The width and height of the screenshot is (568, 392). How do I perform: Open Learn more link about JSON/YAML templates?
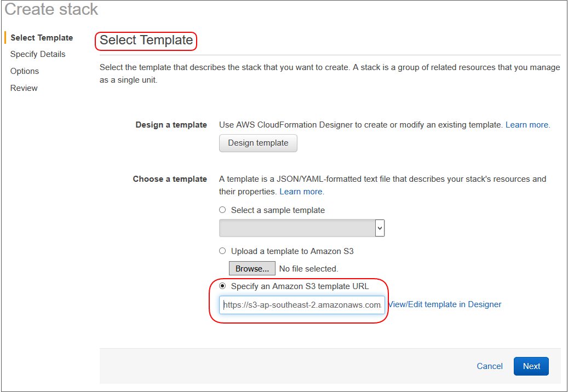[x=301, y=192]
